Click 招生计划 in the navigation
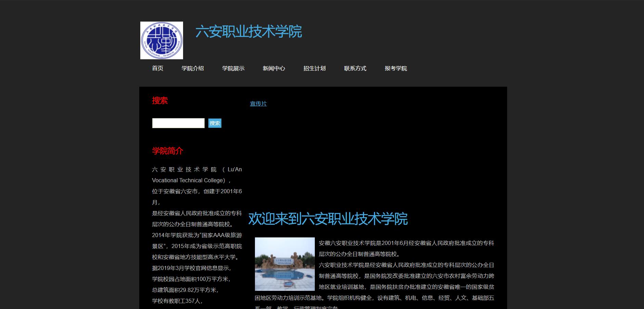Image resolution: width=644 pixels, height=309 pixels. [314, 68]
